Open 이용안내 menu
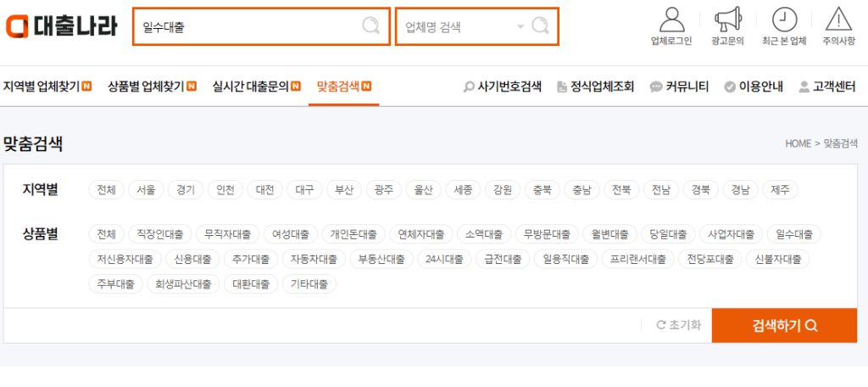The height and width of the screenshot is (387, 868). 754,87
